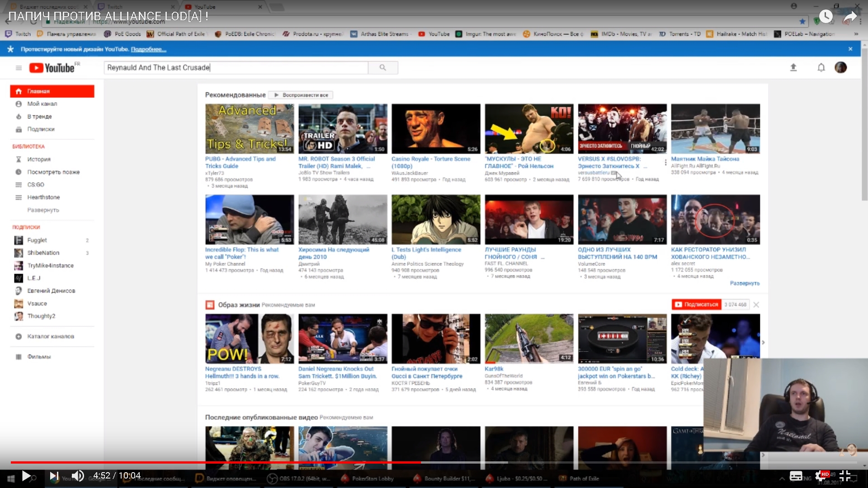Open the HD settings gear menu
Screen dimensions: 868x488
(821, 476)
